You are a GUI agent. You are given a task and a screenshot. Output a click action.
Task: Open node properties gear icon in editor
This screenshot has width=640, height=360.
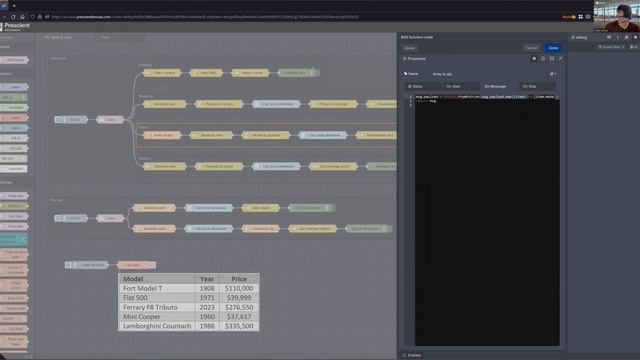click(x=534, y=59)
